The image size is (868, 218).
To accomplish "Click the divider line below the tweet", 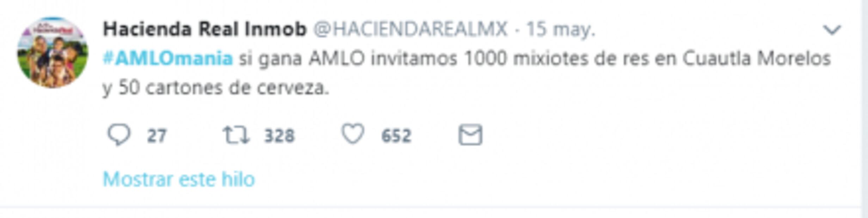I will (x=430, y=207).
